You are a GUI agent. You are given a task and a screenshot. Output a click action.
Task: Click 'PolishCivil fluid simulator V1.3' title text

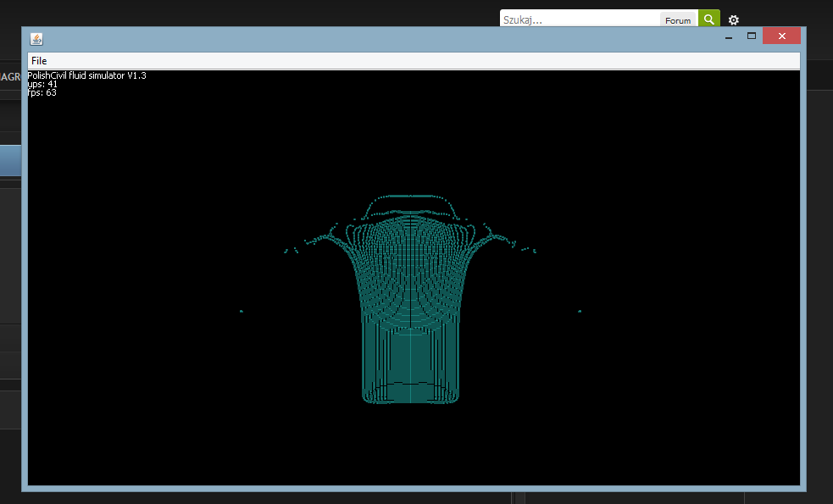point(87,75)
